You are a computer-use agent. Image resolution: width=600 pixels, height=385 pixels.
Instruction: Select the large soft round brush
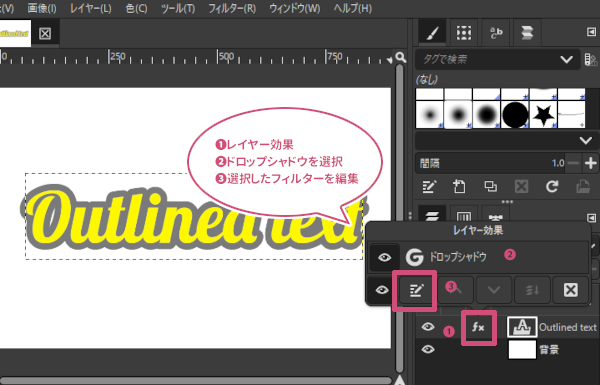[486, 114]
